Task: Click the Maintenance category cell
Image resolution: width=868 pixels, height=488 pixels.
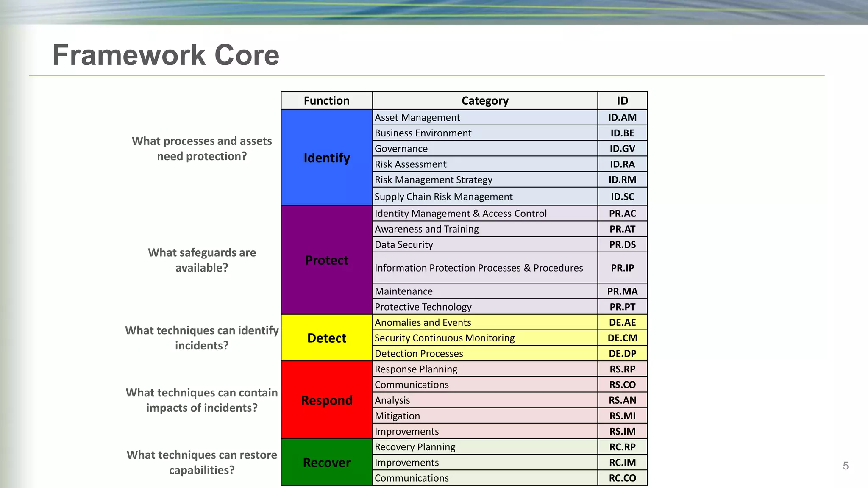Action: click(x=485, y=291)
